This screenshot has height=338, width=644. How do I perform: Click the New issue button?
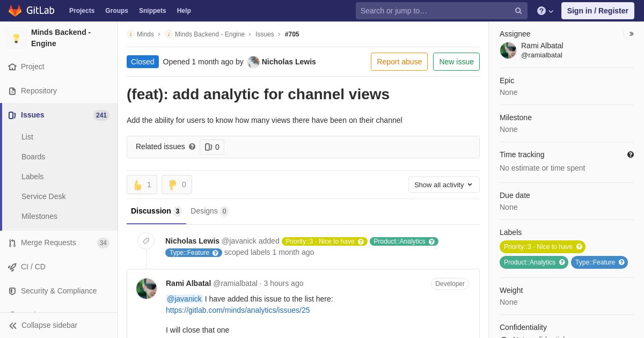coord(456,62)
